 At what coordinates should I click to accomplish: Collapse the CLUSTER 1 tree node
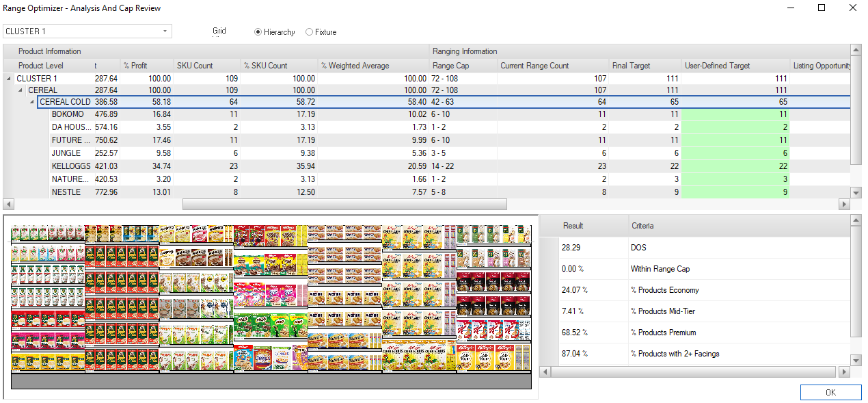point(8,78)
